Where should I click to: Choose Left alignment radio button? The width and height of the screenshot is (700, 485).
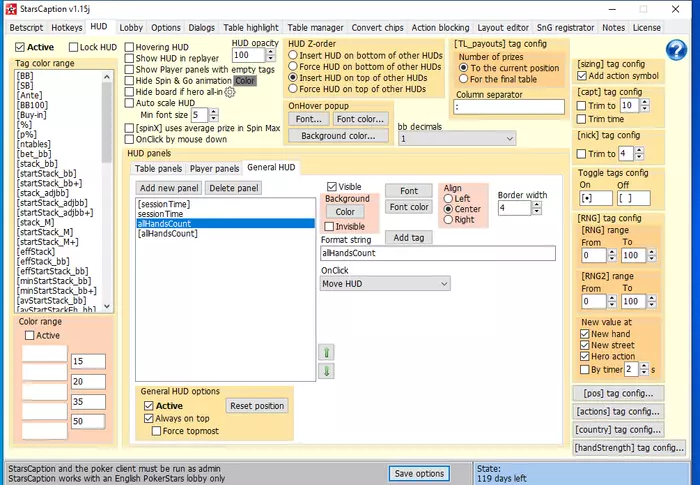tap(448, 198)
